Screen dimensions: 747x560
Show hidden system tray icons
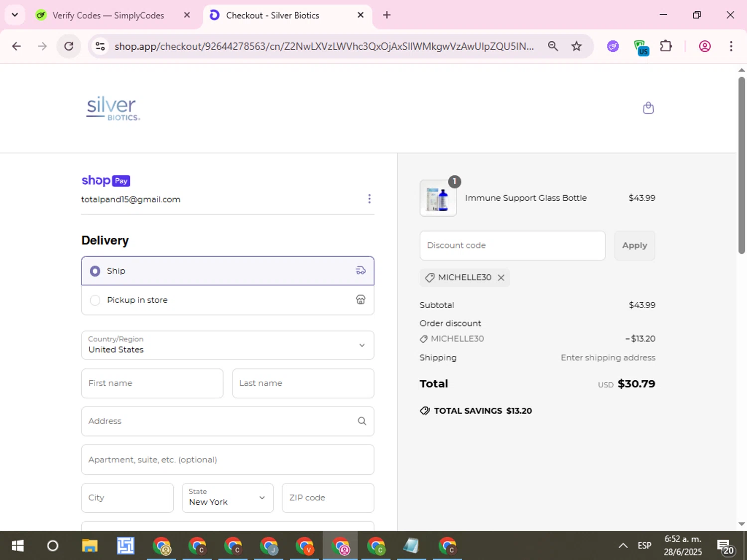[622, 546]
